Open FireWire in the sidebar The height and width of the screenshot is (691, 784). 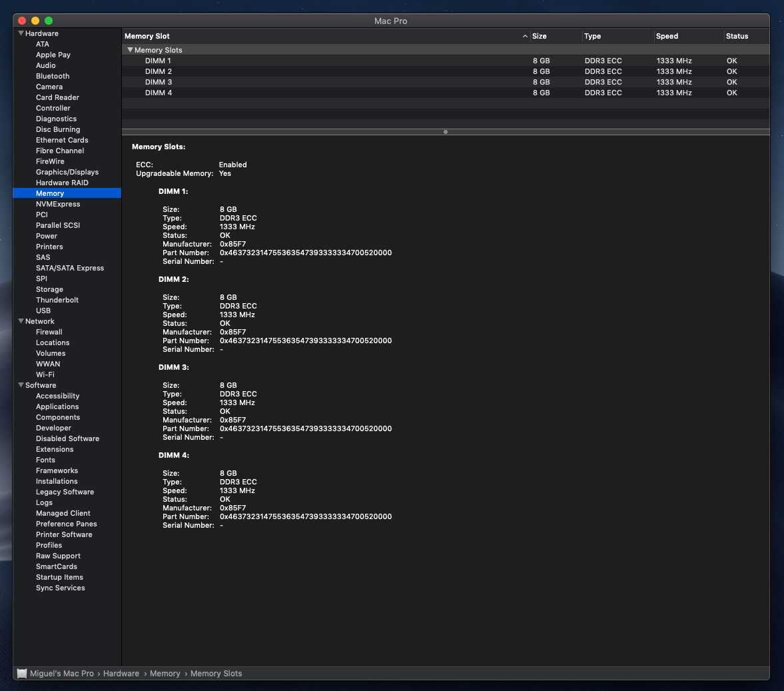pos(50,161)
